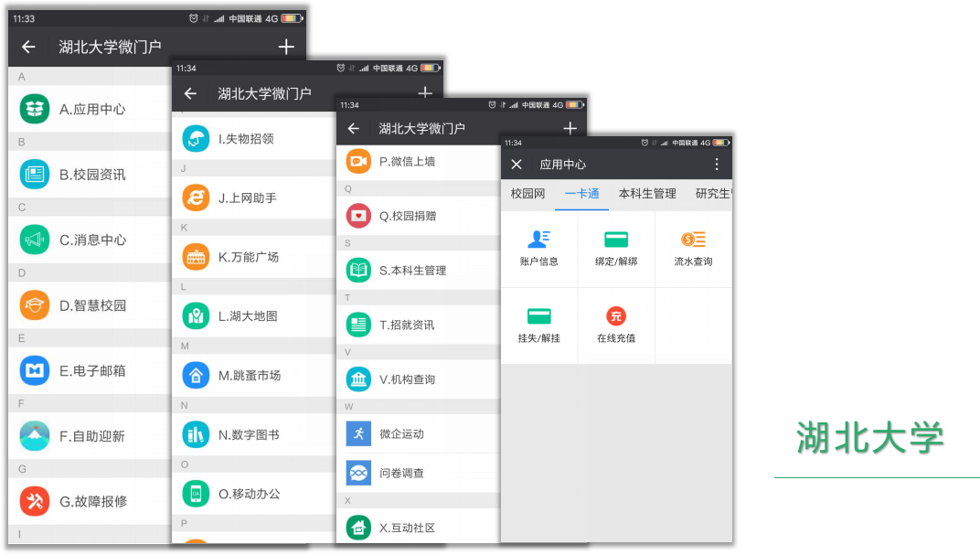Screen dimensions: 980x555
Task: Open the 流水查询 transactions icon
Action: click(693, 240)
